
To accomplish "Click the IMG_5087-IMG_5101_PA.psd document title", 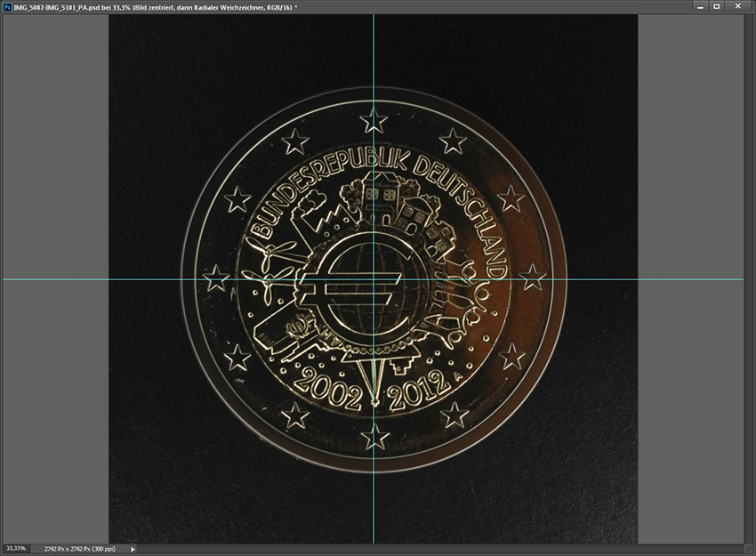I will point(156,7).
